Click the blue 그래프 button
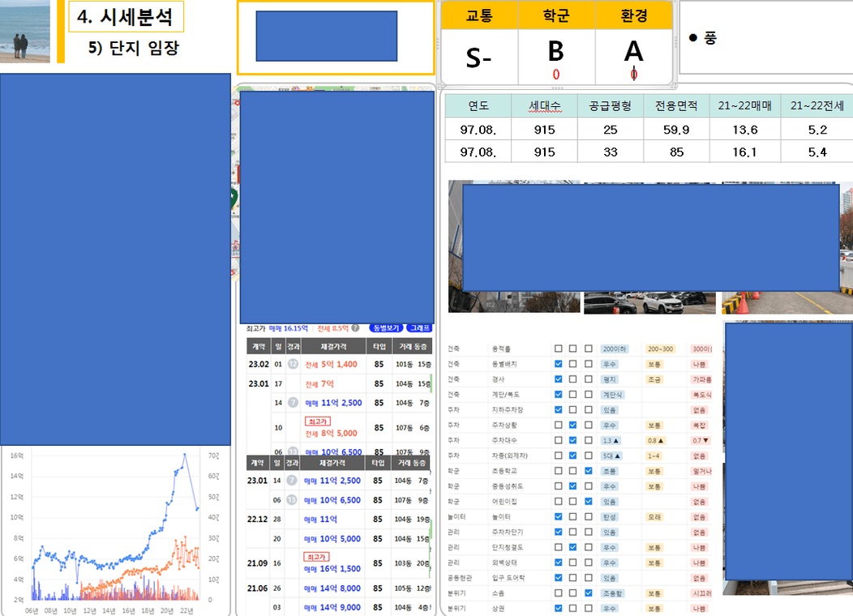This screenshot has width=853, height=616. coord(419,328)
